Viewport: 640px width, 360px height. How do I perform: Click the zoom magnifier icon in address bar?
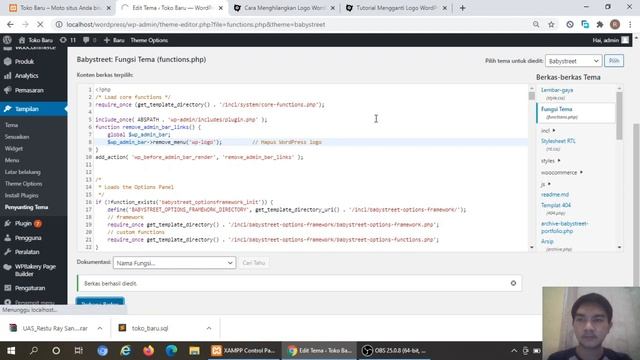536,24
